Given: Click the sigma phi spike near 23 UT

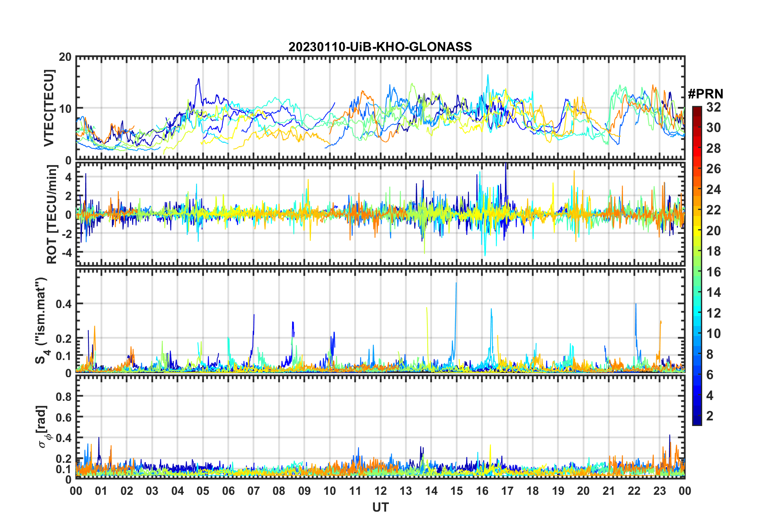Looking at the screenshot, I should tap(670, 436).
